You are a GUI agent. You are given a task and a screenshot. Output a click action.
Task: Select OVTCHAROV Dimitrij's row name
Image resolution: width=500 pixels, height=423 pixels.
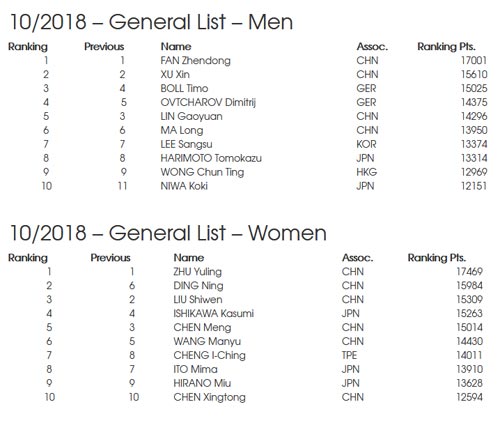tap(208, 103)
